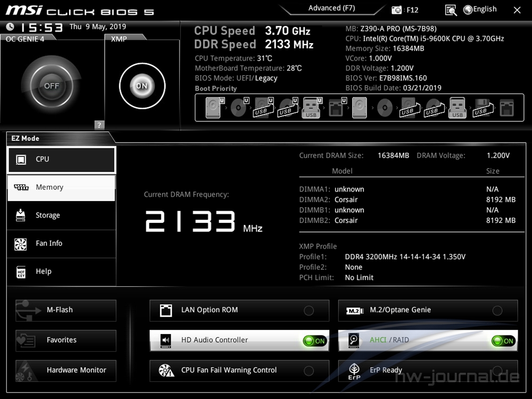Screen dimensions: 532x399
Task: Select the legacy USB key boot icon
Action: coord(458,107)
